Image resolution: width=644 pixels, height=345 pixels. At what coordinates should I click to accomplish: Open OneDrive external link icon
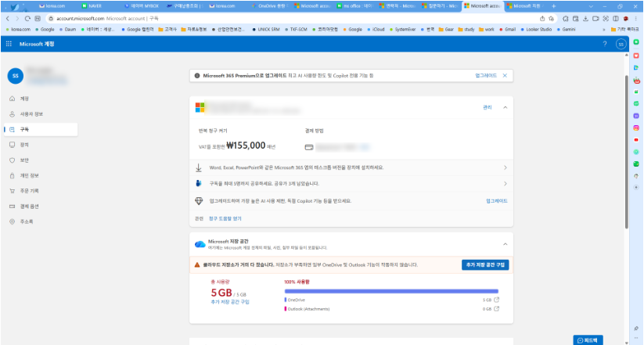[x=497, y=300]
